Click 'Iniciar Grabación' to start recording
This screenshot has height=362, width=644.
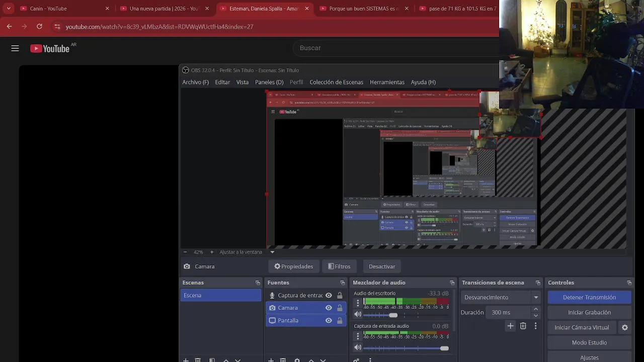[x=589, y=312]
